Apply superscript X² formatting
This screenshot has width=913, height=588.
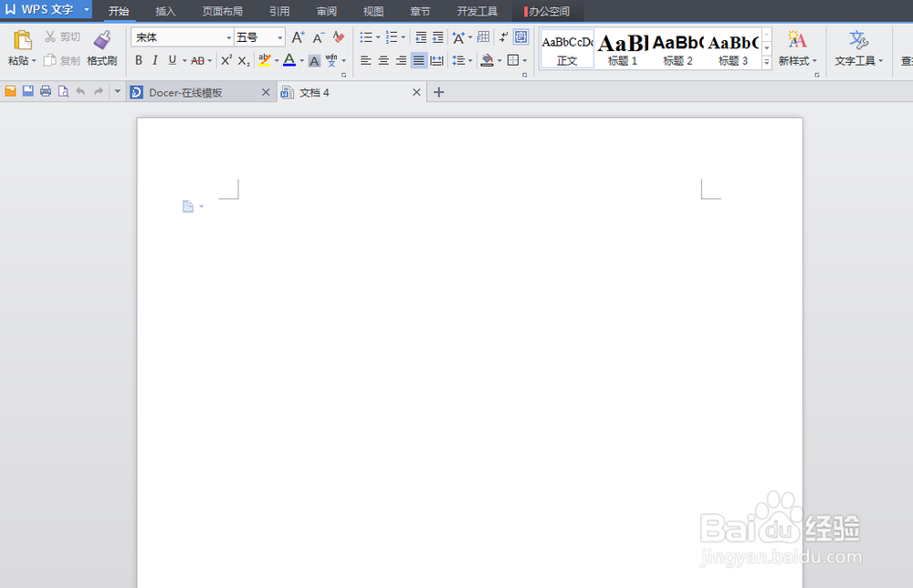226,60
